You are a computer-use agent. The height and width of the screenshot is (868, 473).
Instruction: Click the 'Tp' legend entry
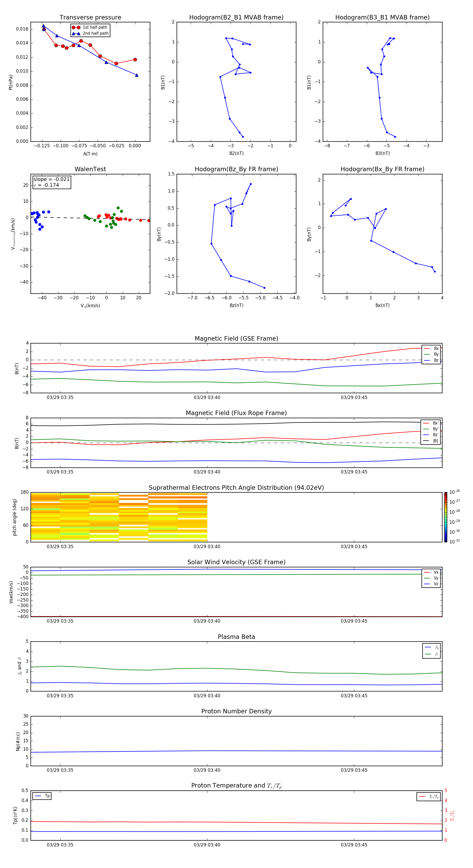tap(42, 796)
